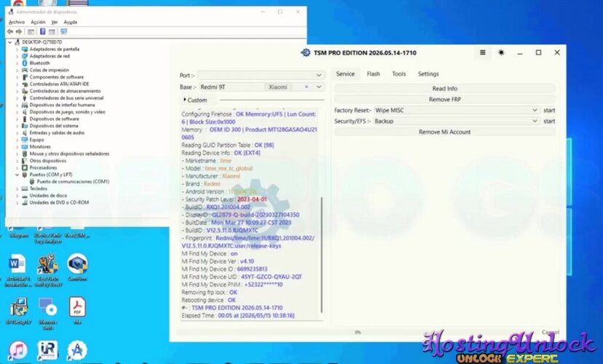The height and width of the screenshot is (364, 603).
Task: Select Dispositivos de interfaz humana
Action: (x=63, y=105)
